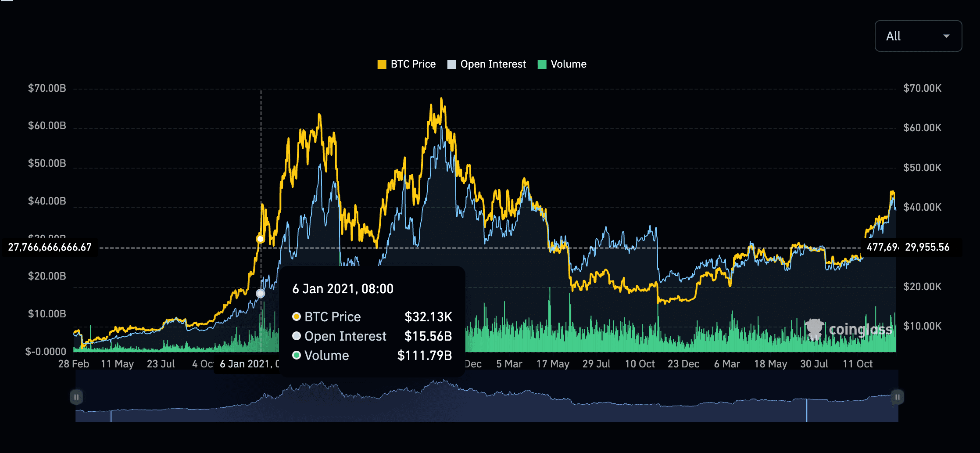Click the tooltip BTC Price value $32.13K
The width and height of the screenshot is (980, 453).
pyautogui.click(x=428, y=317)
